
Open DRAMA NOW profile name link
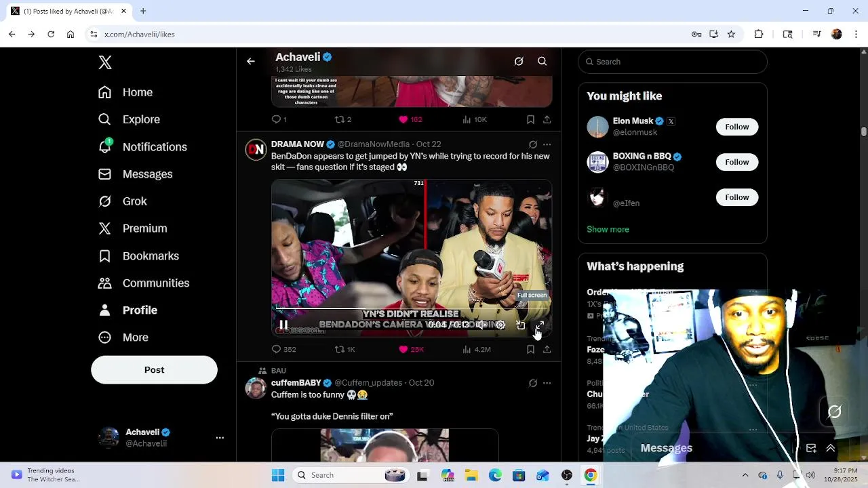[297, 144]
